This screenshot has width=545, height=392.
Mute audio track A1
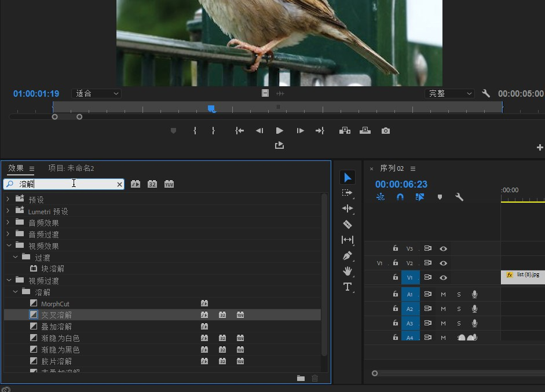443,294
